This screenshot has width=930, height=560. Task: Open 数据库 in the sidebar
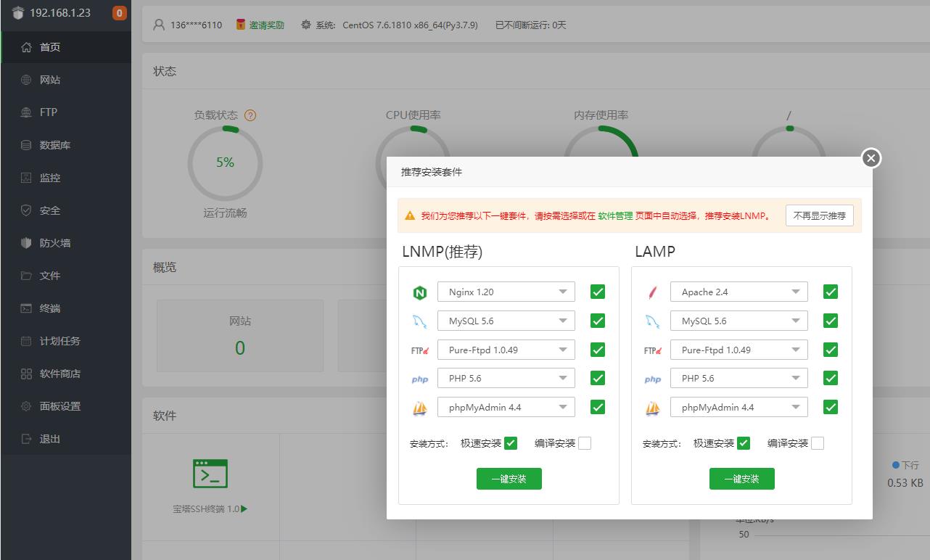coord(65,145)
